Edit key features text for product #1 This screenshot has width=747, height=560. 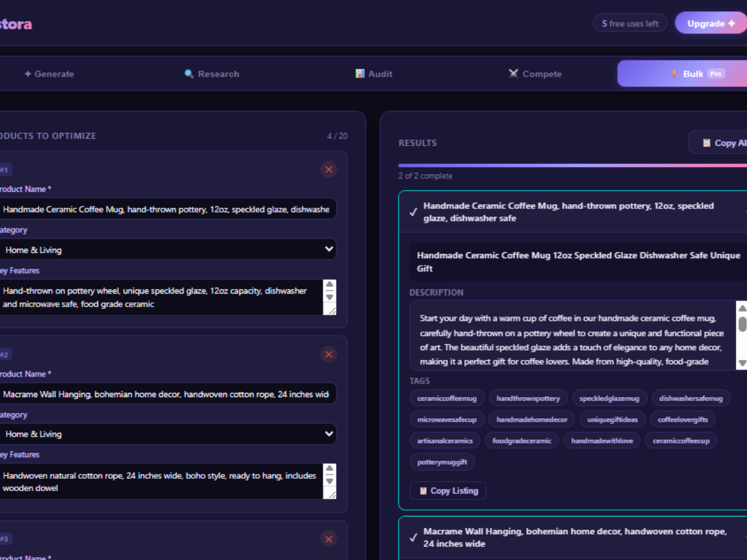click(x=168, y=297)
